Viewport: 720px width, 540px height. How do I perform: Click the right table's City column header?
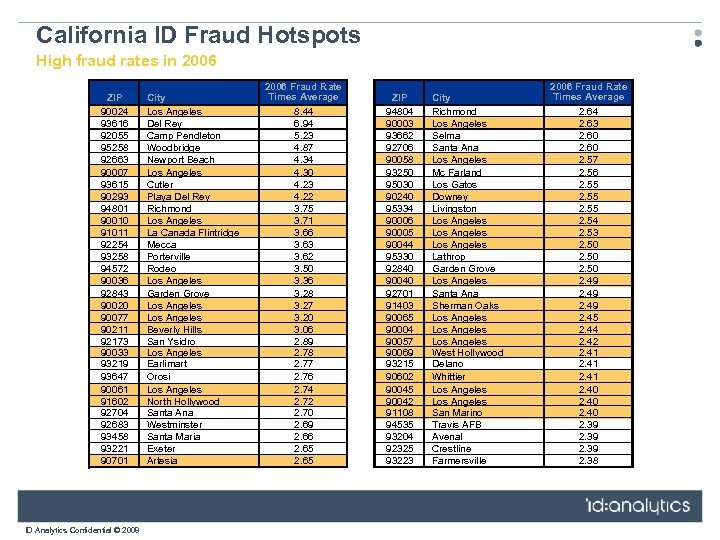click(x=441, y=97)
